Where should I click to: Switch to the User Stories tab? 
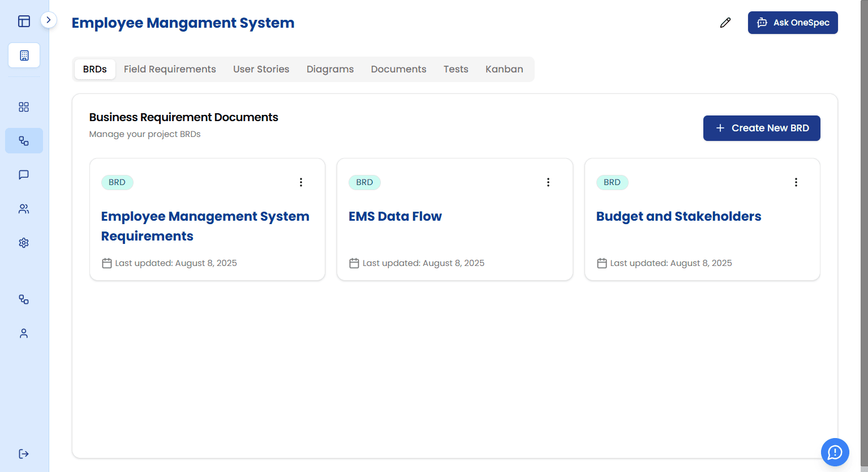coord(261,68)
